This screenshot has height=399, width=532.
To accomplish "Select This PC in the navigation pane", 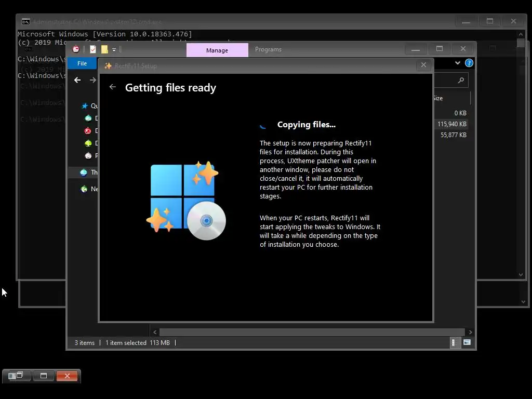I will (x=84, y=172).
